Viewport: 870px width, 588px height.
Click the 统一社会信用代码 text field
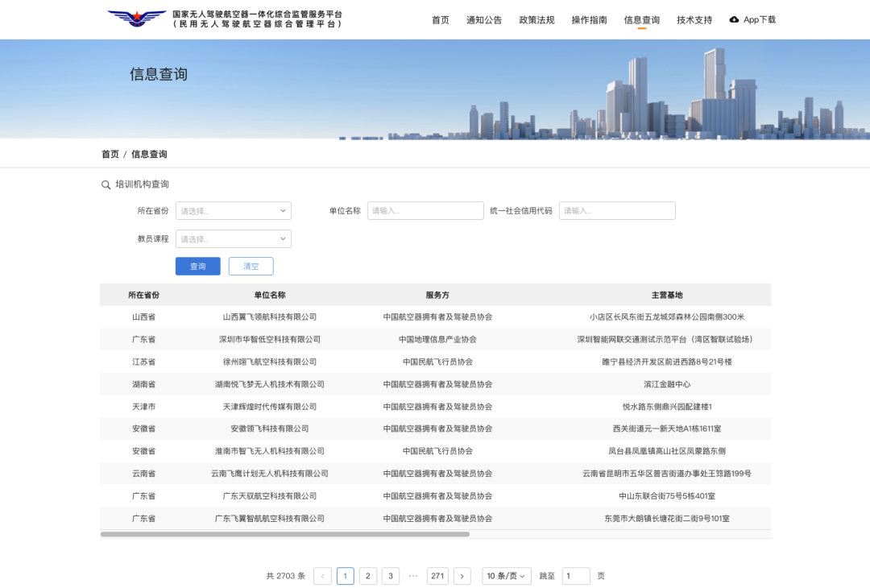point(617,211)
